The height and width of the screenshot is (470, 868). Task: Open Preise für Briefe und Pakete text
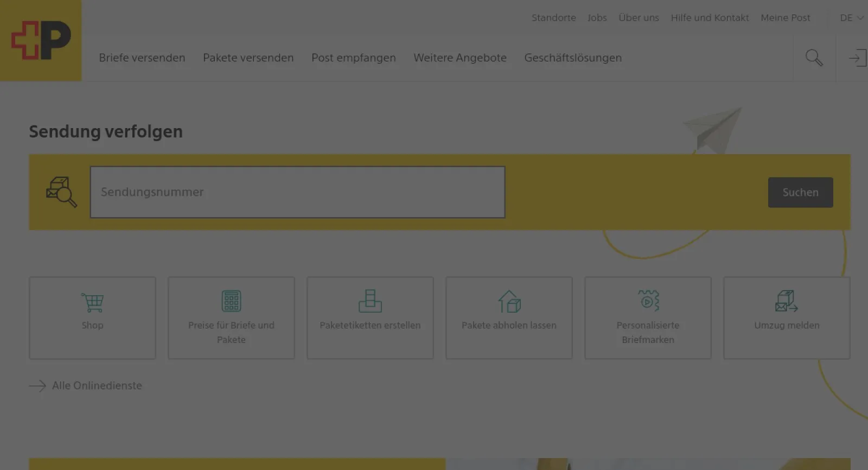(x=231, y=332)
